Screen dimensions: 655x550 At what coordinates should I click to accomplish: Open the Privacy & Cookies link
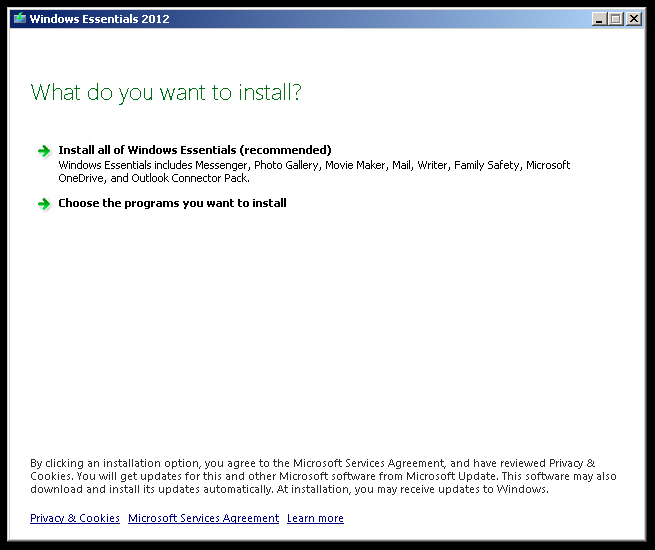[x=75, y=518]
